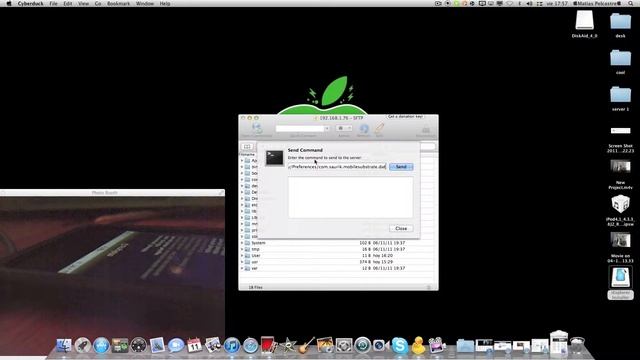Click Launchpad rocket in the Dock
This screenshot has width=640, height=360.
click(82, 346)
